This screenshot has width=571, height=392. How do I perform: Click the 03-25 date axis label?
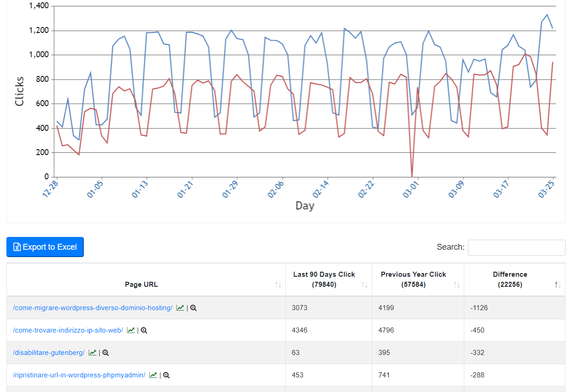pyautogui.click(x=547, y=188)
